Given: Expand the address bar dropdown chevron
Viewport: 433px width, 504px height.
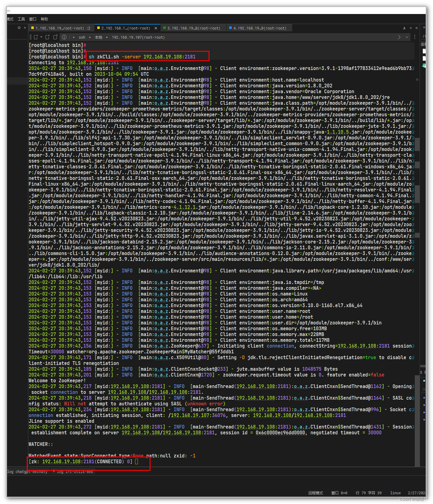Looking at the screenshot, I should pos(407,37).
